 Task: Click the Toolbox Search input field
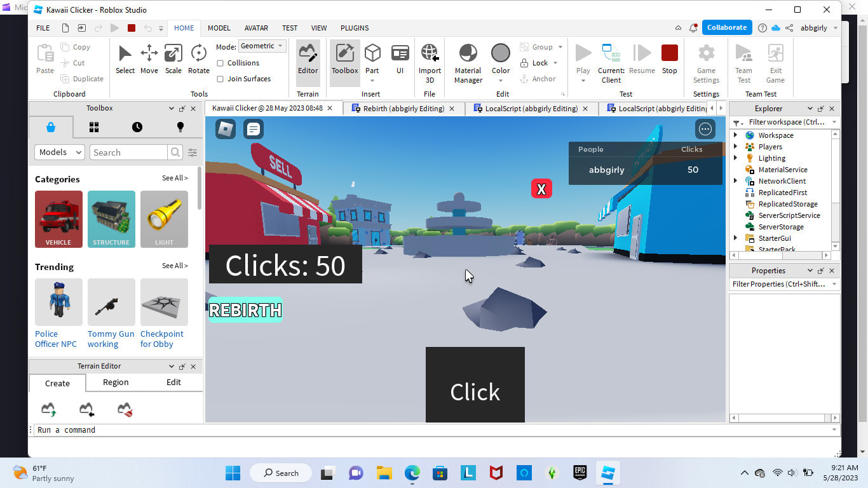point(128,152)
